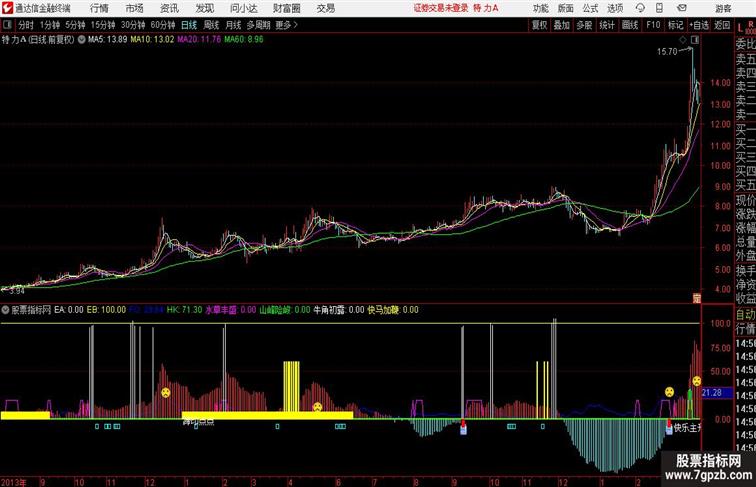Click the MA10: 13.02 label

pos(152,40)
